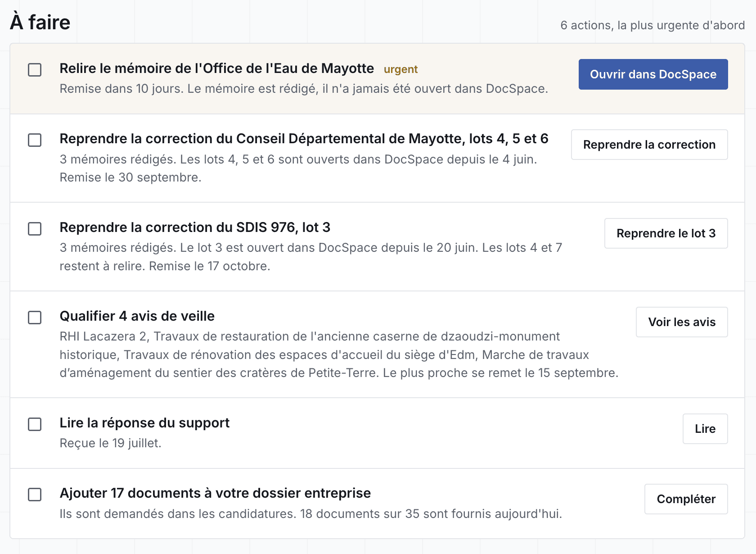This screenshot has height=554, width=756.
Task: Click the Qualifier 4 avis de veille title
Action: pyautogui.click(x=137, y=316)
